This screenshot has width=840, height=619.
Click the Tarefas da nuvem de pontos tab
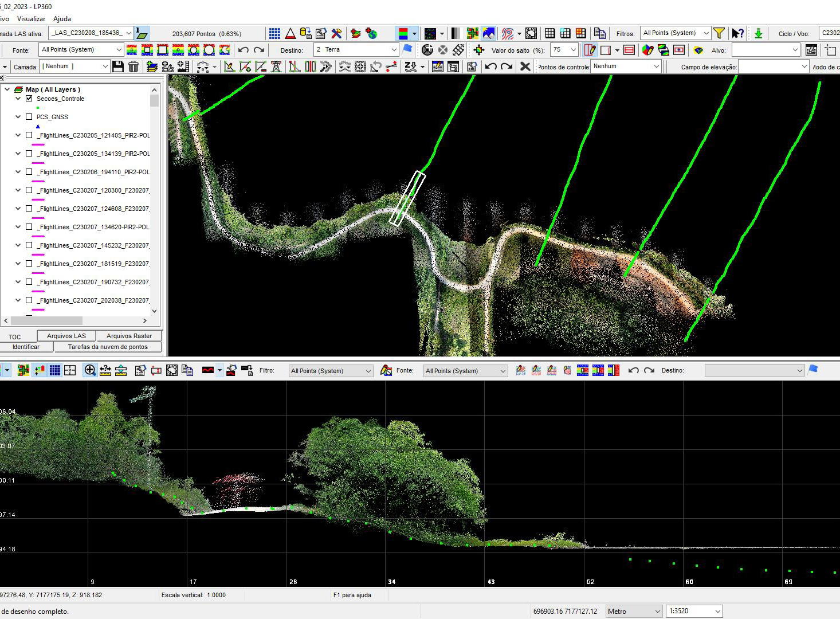point(108,347)
